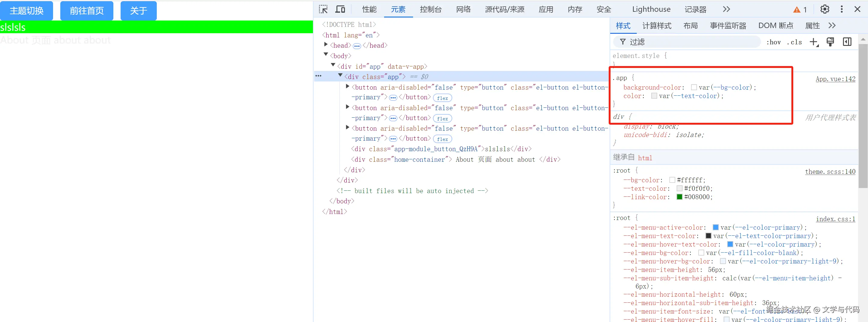Image resolution: width=868 pixels, height=322 pixels.
Task: Open the 控制台 tab
Action: coord(431,9)
